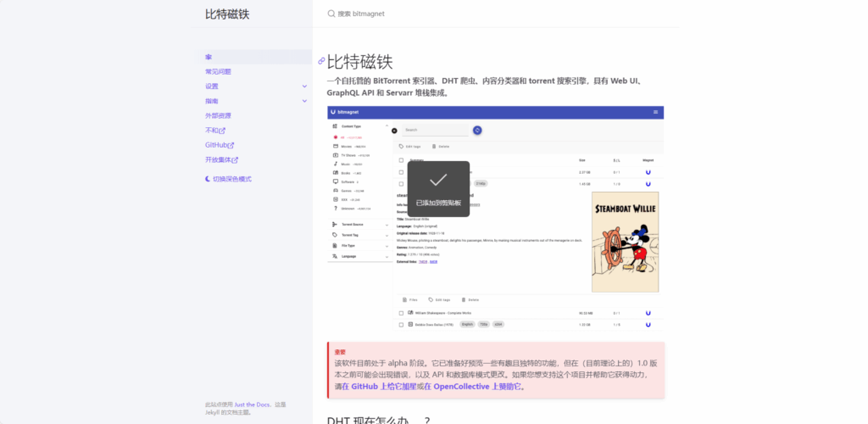The width and height of the screenshot is (868, 424).
Task: Click the magnet icon in the 2.37 GB row
Action: [x=648, y=172]
